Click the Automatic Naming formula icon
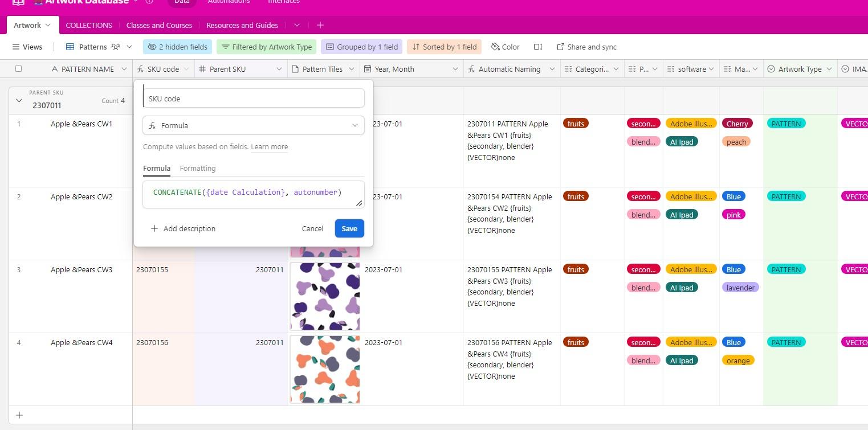Image resolution: width=868 pixels, height=430 pixels. (x=471, y=69)
